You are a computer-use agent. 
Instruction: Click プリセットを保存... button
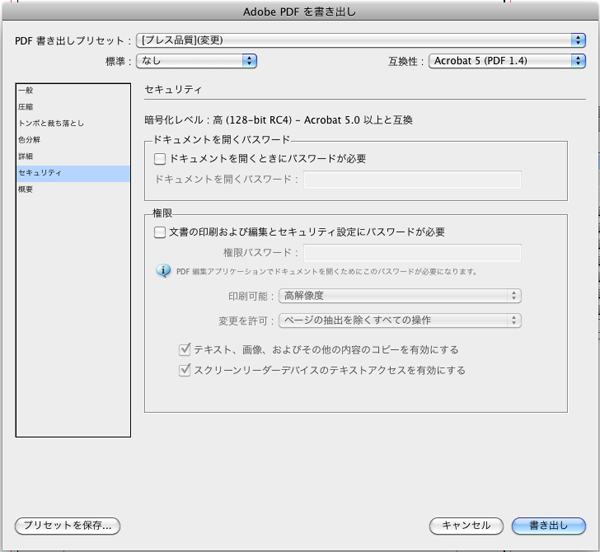coord(68,526)
